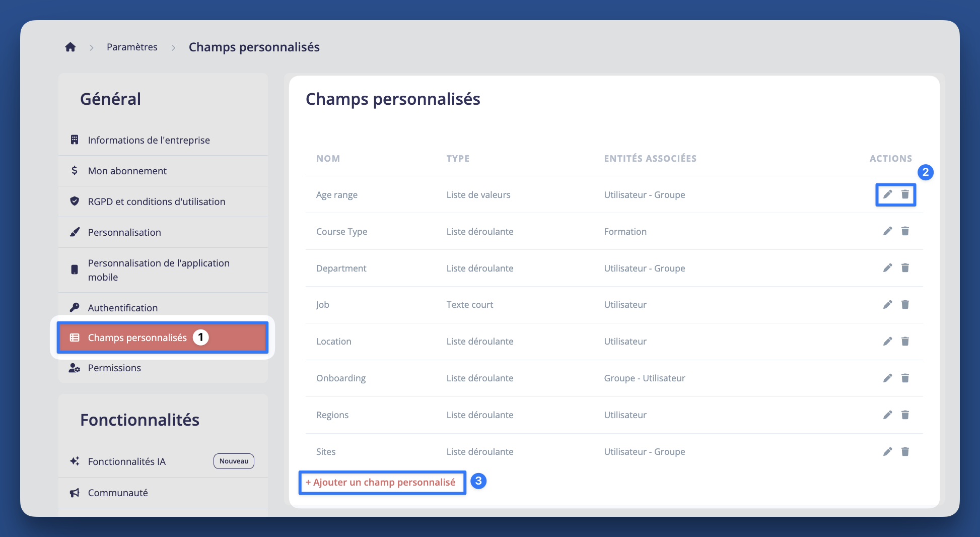Select the Regions name cell

(x=332, y=415)
